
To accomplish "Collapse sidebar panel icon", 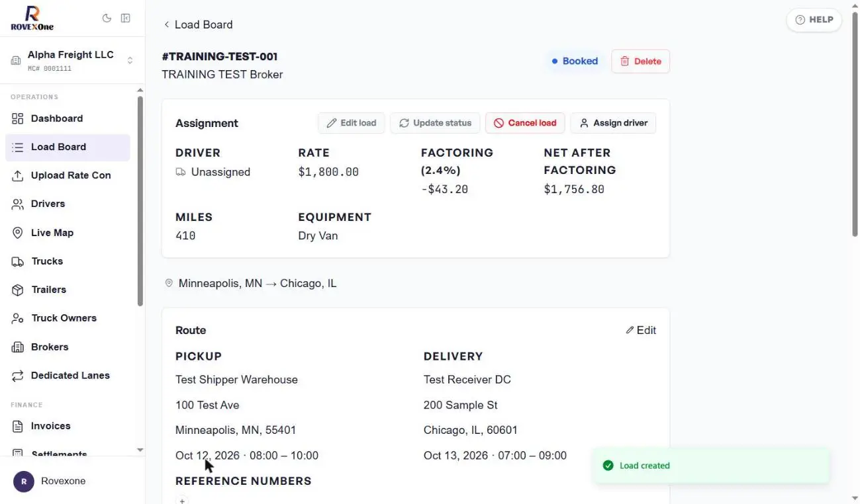I will 125,19.
